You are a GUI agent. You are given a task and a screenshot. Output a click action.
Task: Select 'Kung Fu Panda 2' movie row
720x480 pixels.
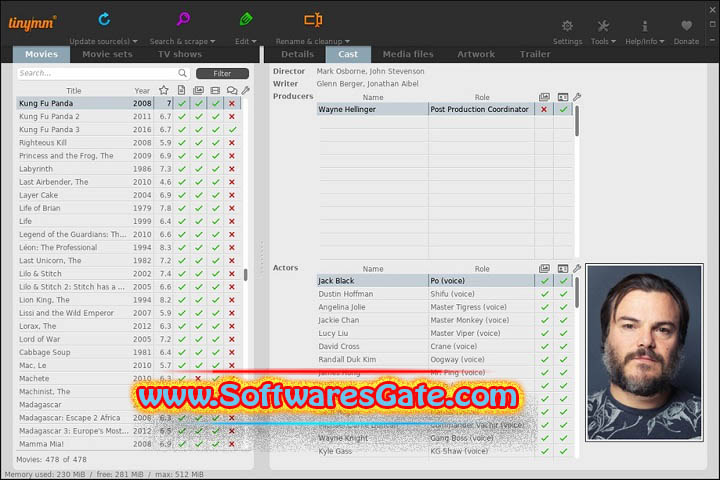click(x=129, y=117)
